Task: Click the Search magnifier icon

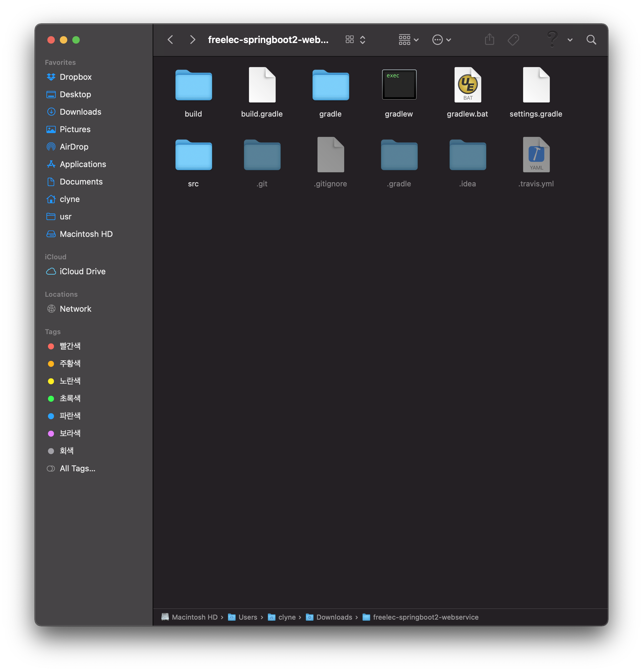Action: click(x=591, y=40)
